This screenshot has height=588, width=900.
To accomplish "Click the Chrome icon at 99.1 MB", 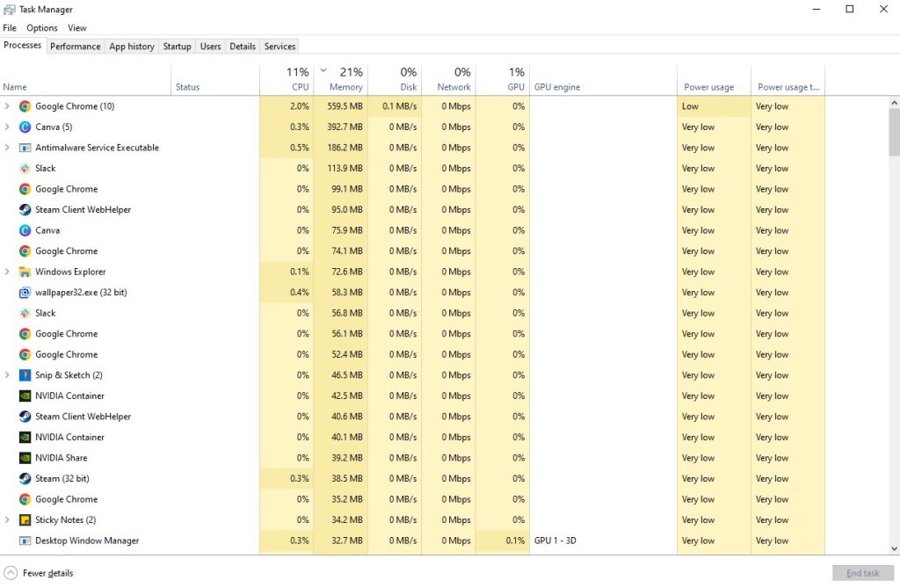I will (25, 189).
